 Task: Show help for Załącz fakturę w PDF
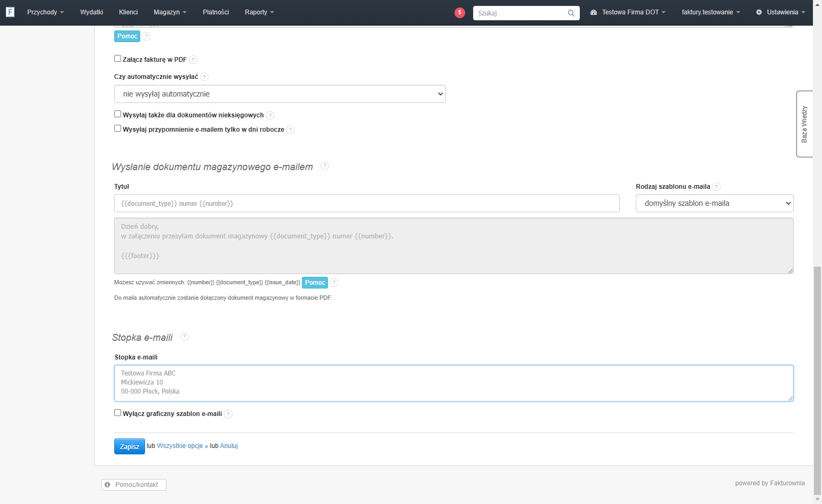tap(193, 60)
